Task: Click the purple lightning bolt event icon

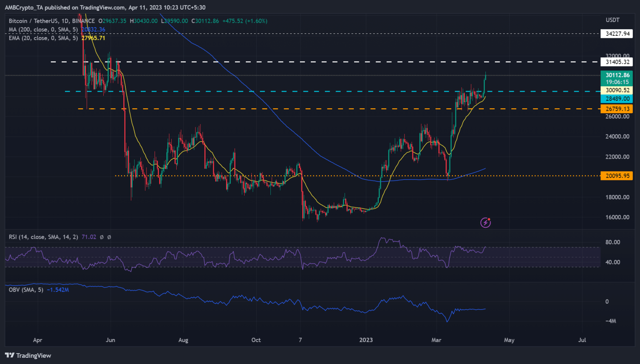Action: [485, 222]
